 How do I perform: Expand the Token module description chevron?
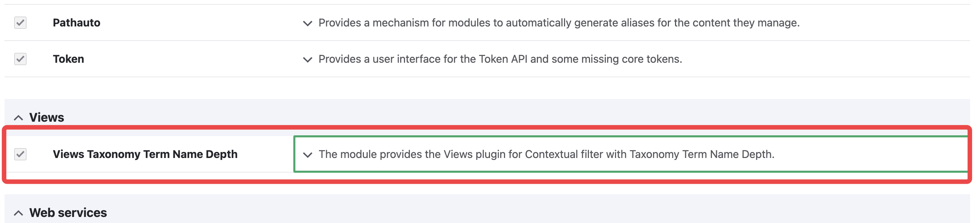coord(307,59)
